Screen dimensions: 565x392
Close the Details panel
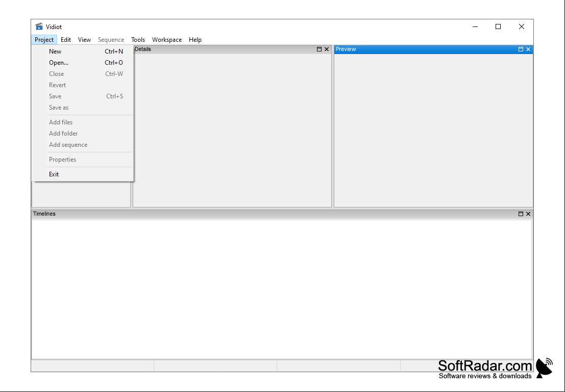(x=327, y=49)
